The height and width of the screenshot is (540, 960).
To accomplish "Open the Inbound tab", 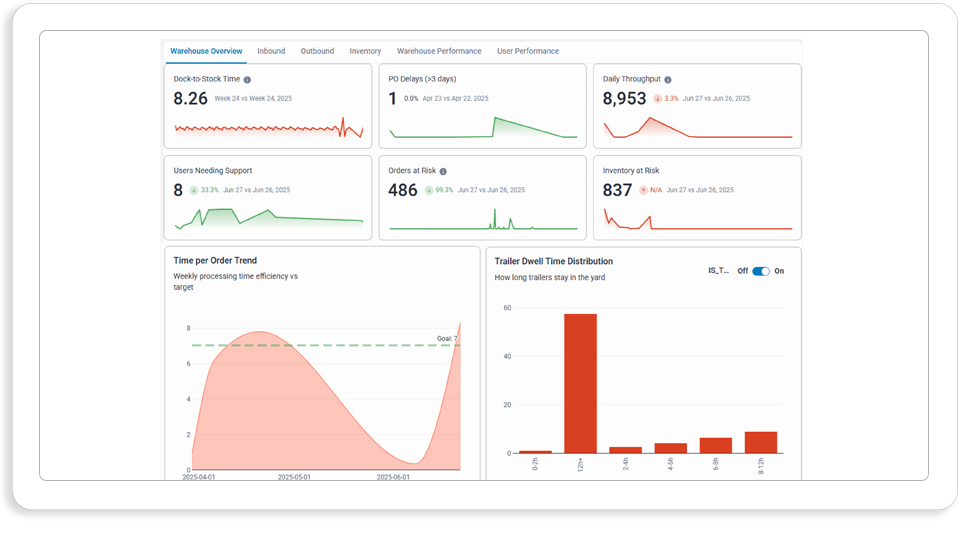I will click(x=271, y=51).
